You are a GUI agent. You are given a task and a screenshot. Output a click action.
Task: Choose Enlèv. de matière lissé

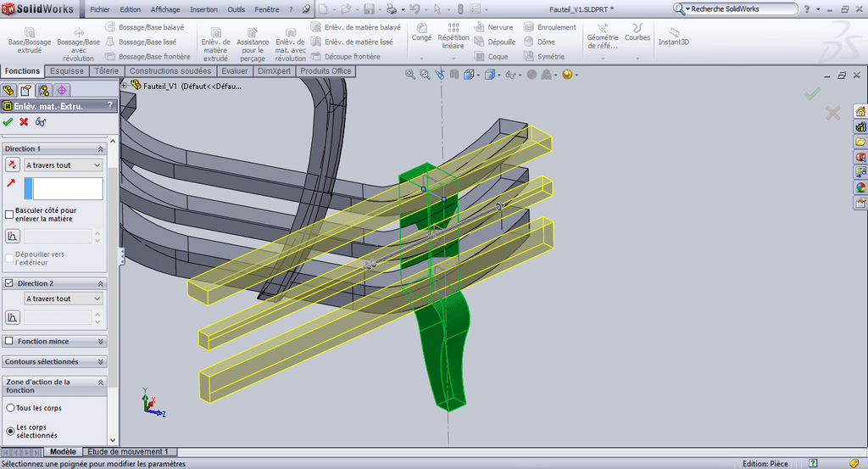click(352, 42)
